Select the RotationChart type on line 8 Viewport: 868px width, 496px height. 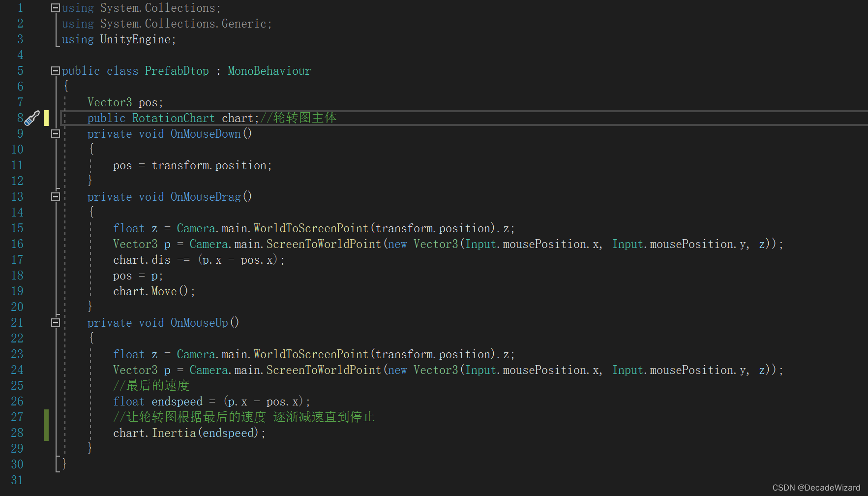pos(173,118)
